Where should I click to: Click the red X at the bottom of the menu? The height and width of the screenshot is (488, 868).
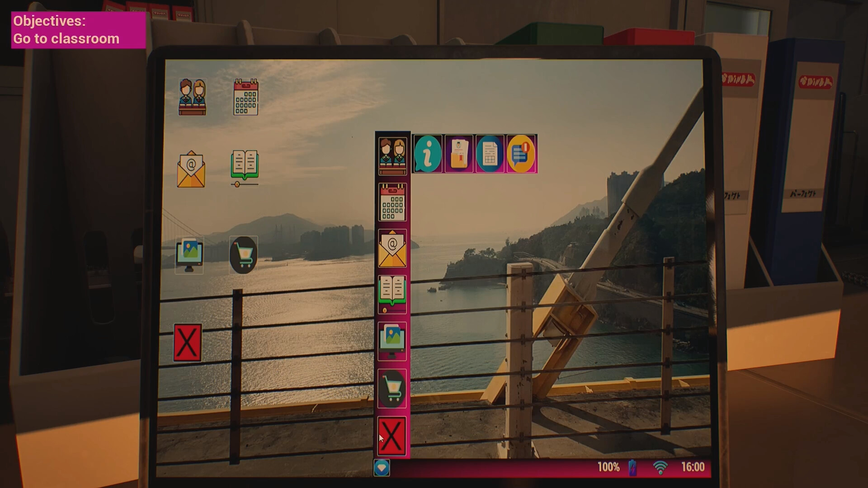pos(392,435)
